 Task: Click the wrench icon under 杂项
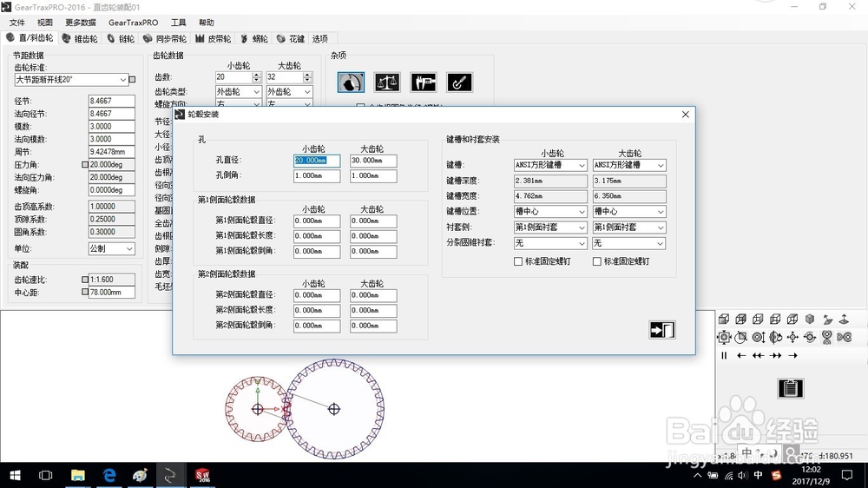point(459,82)
